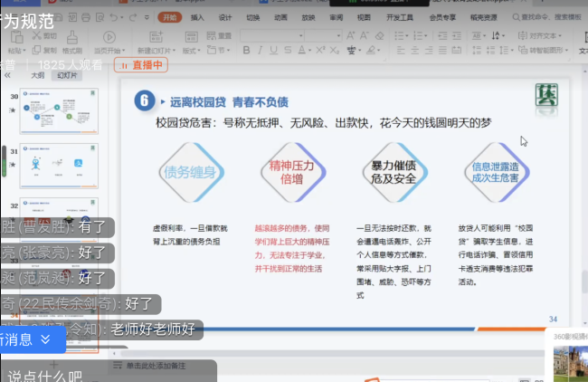Open the font size combo box
Image resolution: width=588 pixels, height=382 pixels.
[x=323, y=36]
